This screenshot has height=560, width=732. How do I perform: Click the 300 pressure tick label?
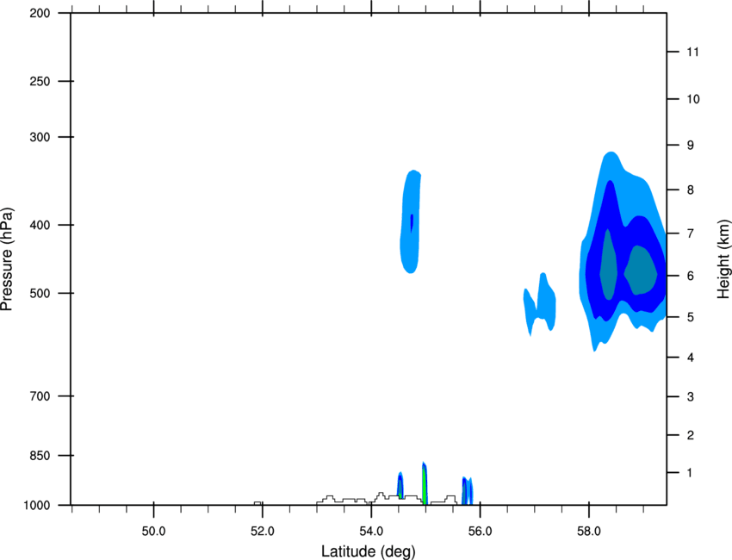point(40,137)
